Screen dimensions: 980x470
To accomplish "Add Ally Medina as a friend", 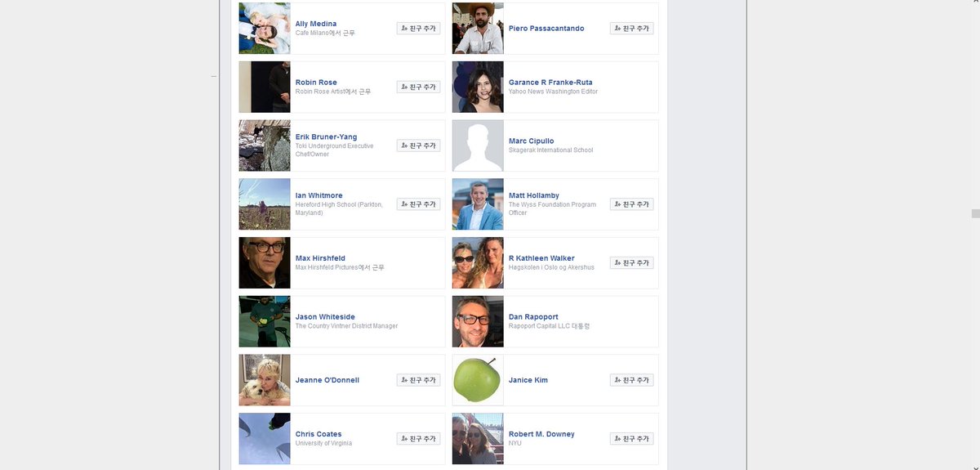I will pos(418,29).
